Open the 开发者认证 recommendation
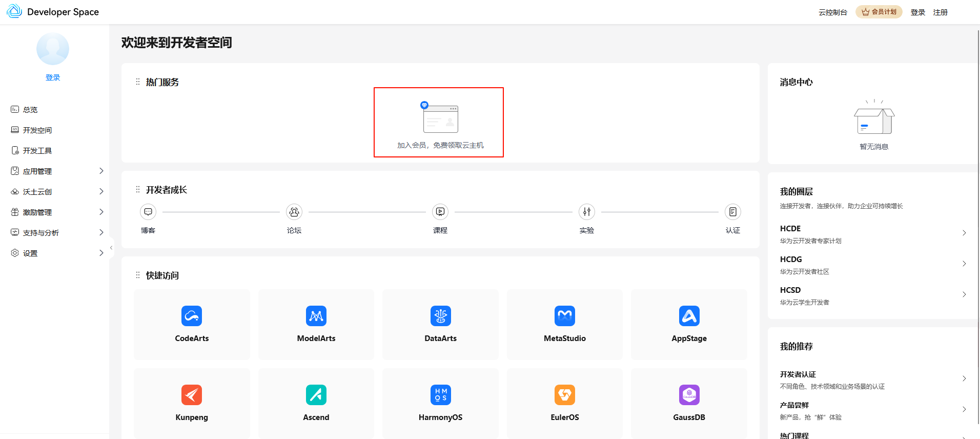This screenshot has width=980, height=439. pos(873,380)
